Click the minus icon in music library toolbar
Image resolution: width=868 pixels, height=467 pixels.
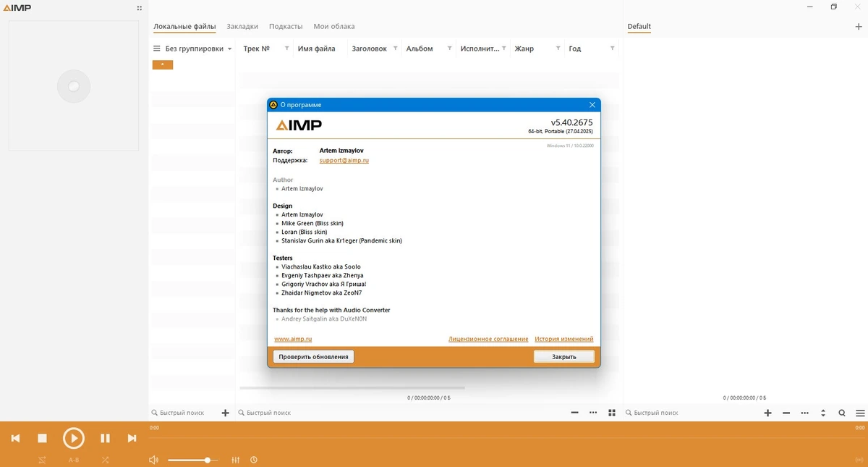[574, 413]
